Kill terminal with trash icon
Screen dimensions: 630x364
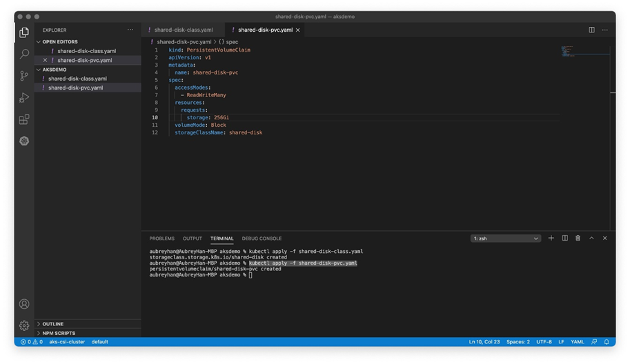pos(578,238)
